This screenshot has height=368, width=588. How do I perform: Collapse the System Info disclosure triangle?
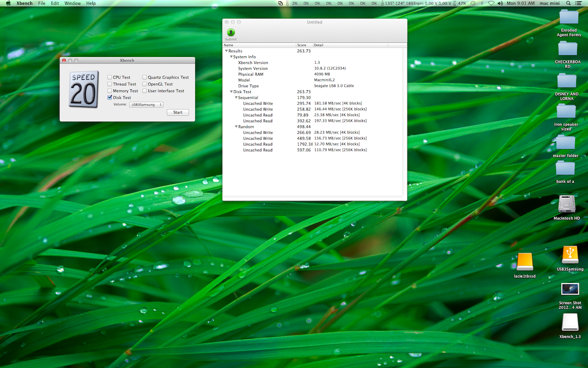click(x=231, y=57)
